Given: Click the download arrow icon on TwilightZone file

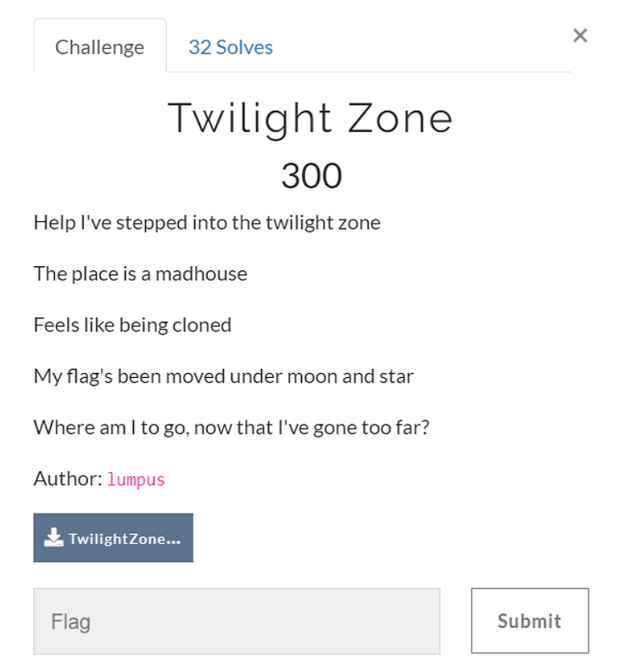Looking at the screenshot, I should (x=53, y=537).
